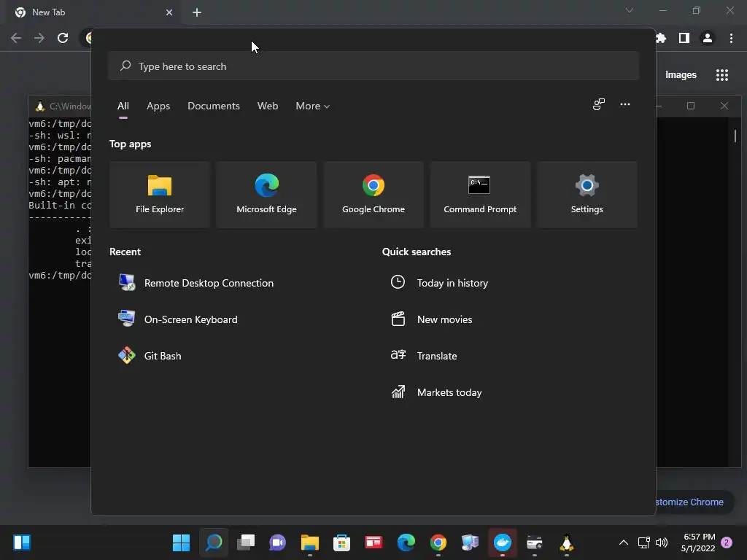Open Google Chrome tile in Top apps
The width and height of the screenshot is (747, 560).
tap(373, 194)
